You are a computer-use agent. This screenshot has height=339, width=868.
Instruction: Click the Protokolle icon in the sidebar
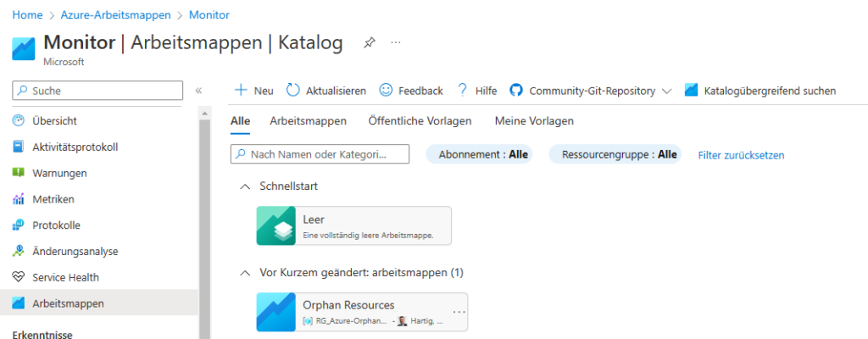pyautogui.click(x=19, y=225)
